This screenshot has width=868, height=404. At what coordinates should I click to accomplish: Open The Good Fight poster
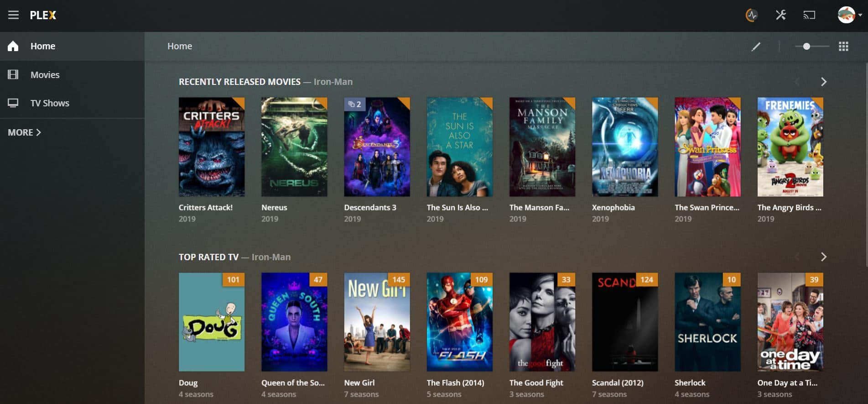542,322
